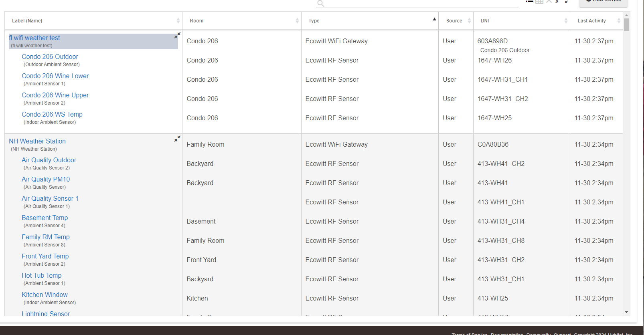Open the Hot Tub Temp device
Screen dimensions: 644x335
[42, 275]
